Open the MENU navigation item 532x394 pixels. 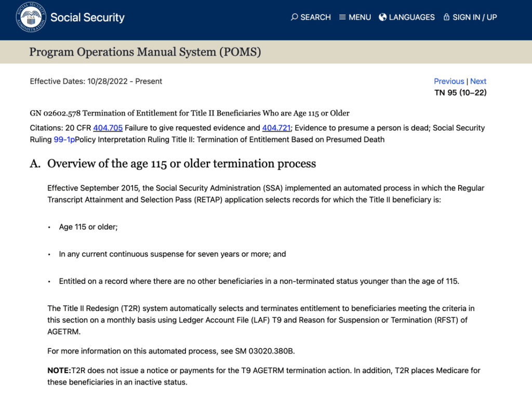click(360, 17)
